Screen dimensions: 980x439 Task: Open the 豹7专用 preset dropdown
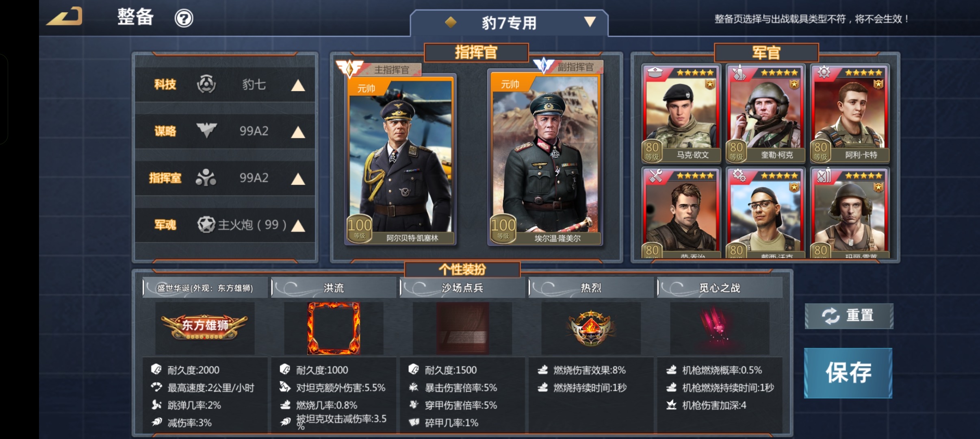(509, 23)
